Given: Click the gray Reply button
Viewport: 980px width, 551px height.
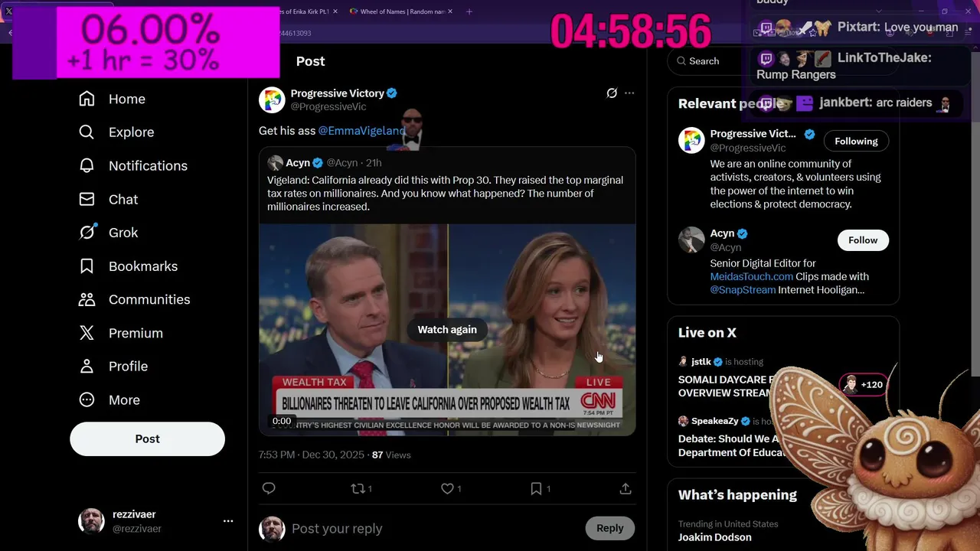Looking at the screenshot, I should (x=610, y=528).
